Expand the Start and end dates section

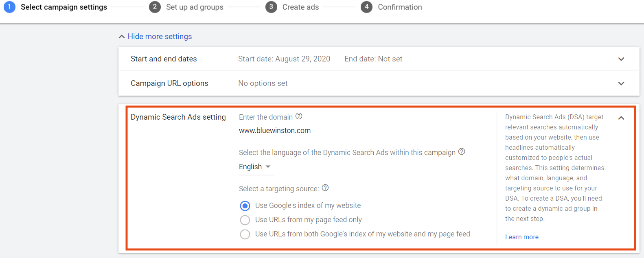tap(621, 59)
